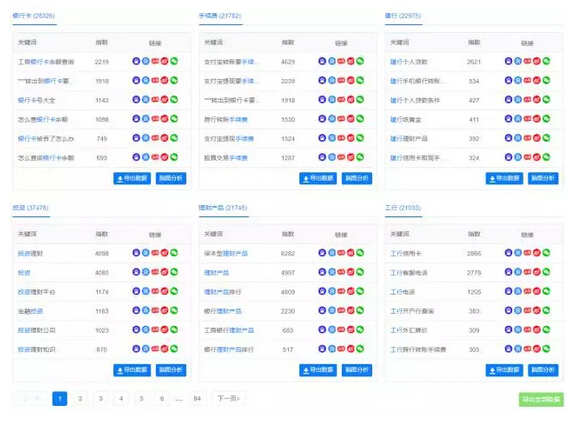
Task: Click the green export-all button
Action: (x=541, y=400)
